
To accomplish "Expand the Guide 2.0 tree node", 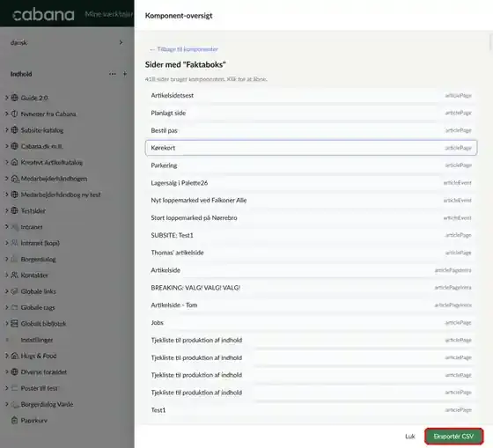I will [x=6, y=98].
